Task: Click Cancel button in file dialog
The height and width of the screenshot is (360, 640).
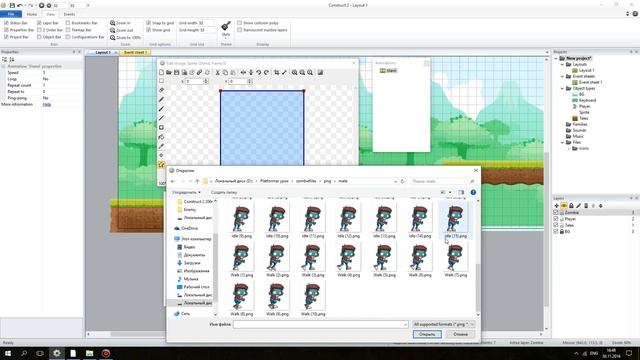Action: 460,334
